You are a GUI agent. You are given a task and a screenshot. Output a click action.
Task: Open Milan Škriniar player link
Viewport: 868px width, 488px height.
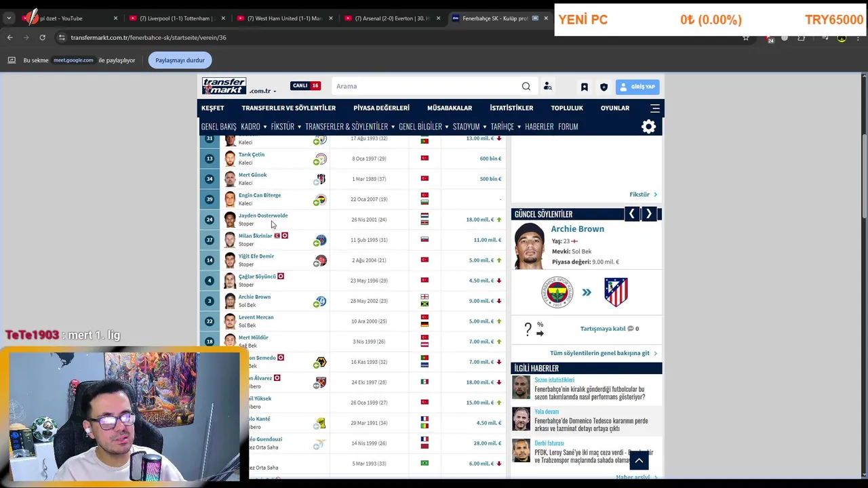point(255,236)
